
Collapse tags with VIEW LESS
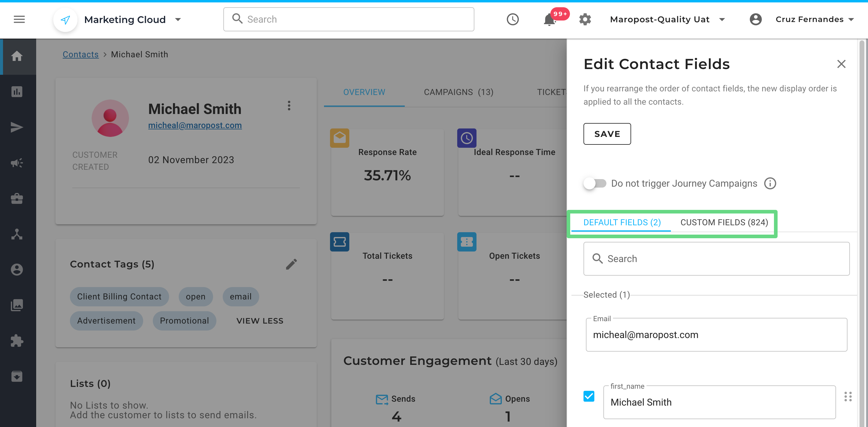[x=260, y=321]
